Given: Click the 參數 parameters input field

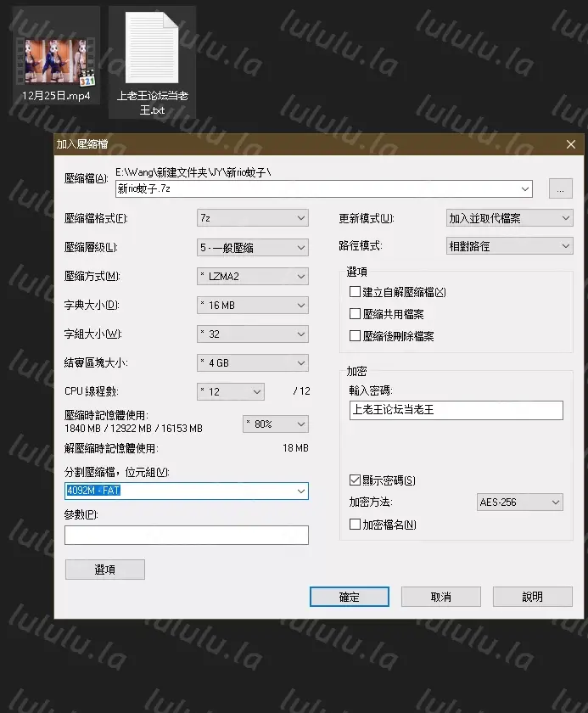Looking at the screenshot, I should pos(187,536).
